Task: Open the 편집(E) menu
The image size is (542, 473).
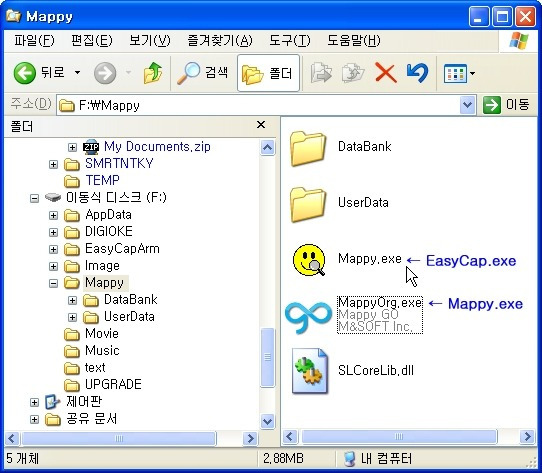Action: [x=92, y=41]
